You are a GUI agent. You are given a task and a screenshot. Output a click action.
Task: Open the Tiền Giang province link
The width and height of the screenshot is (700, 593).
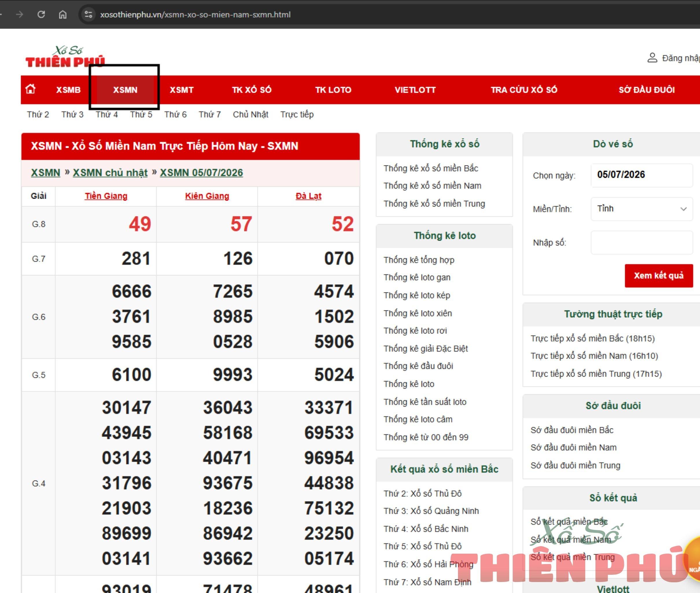tap(106, 196)
